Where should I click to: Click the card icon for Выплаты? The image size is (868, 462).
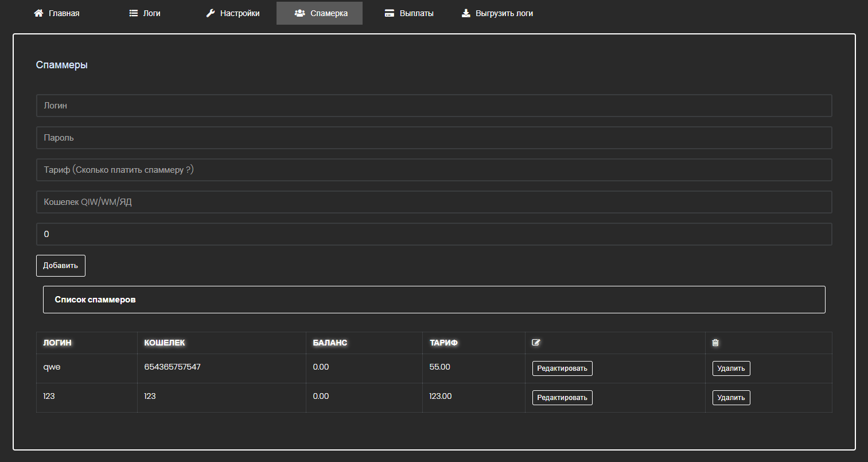[x=390, y=13]
